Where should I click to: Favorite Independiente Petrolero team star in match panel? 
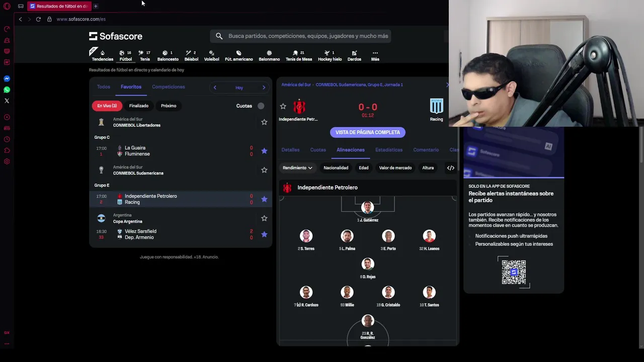283,107
